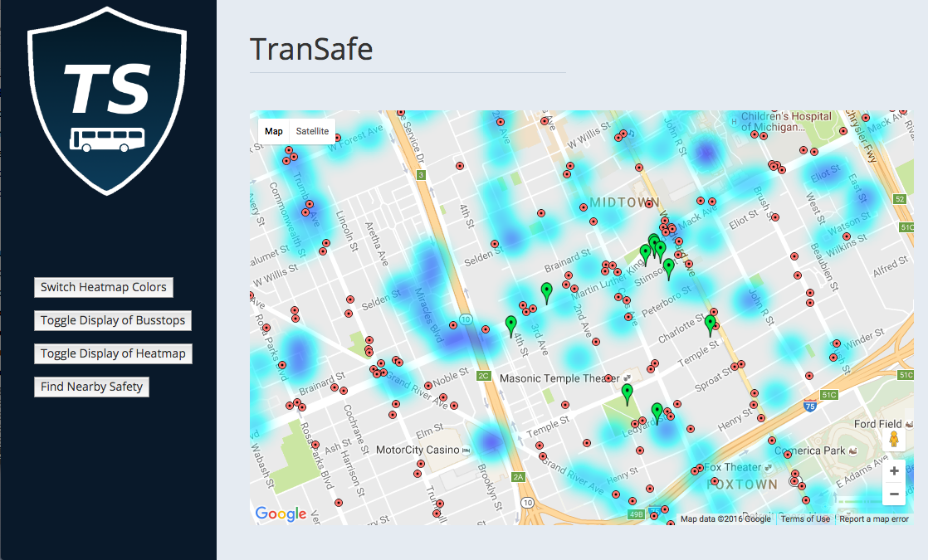Click the Comerica Park map label
The height and width of the screenshot is (560, 928).
pyautogui.click(x=810, y=450)
